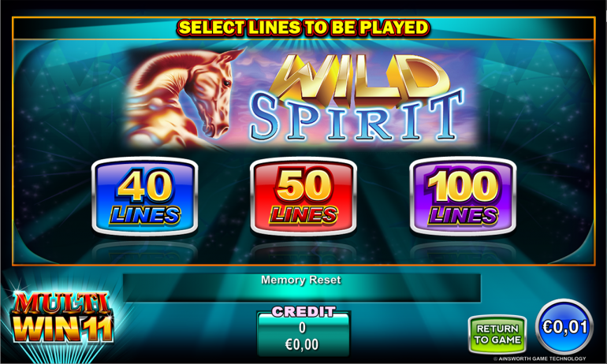Click the Memory Reset message bar
Image resolution: width=607 pixels, height=364 pixels.
coord(302,288)
